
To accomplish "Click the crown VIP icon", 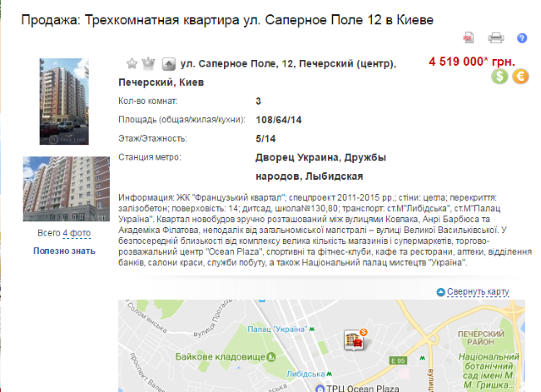I will (x=148, y=63).
